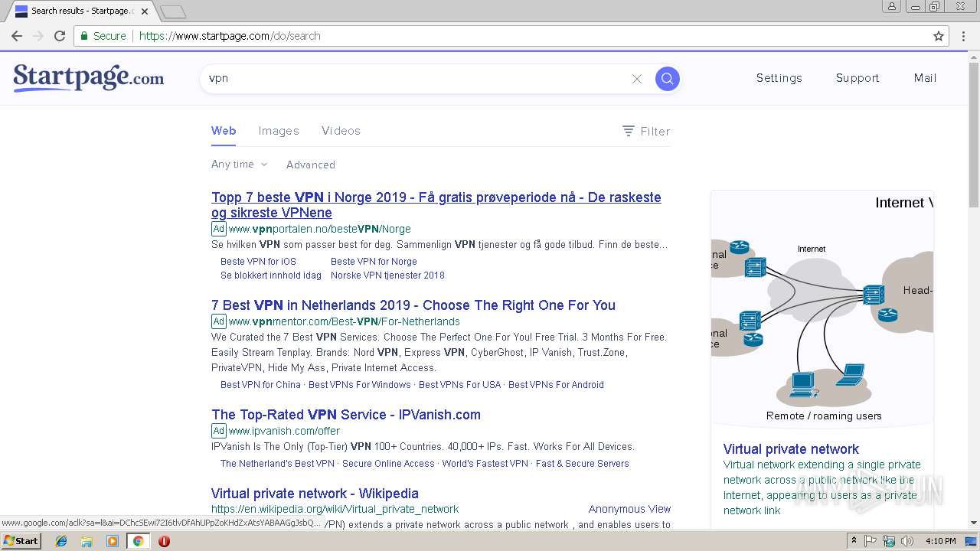The image size is (980, 551).
Task: Open Topp 7 beste VPN i Norge ad
Action: pos(436,205)
